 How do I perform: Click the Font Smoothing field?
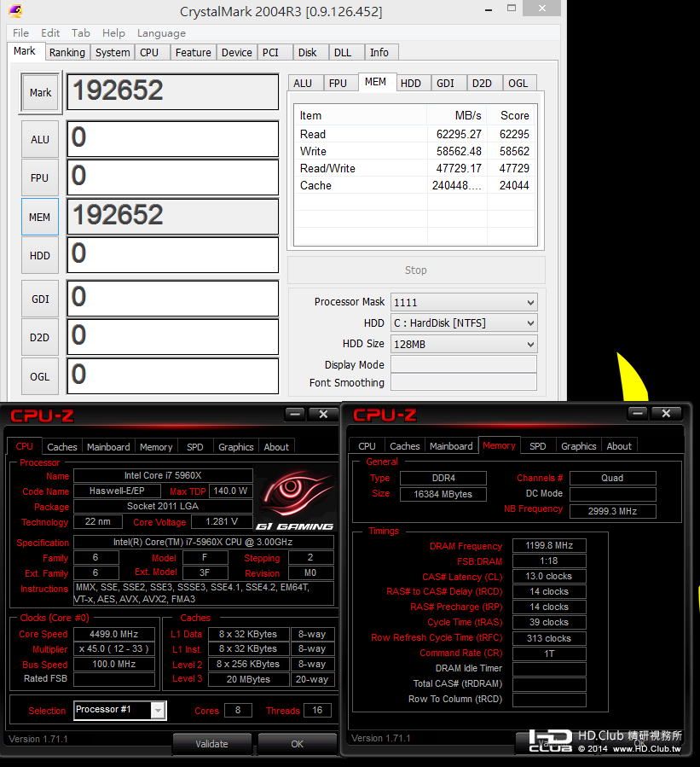tap(464, 382)
